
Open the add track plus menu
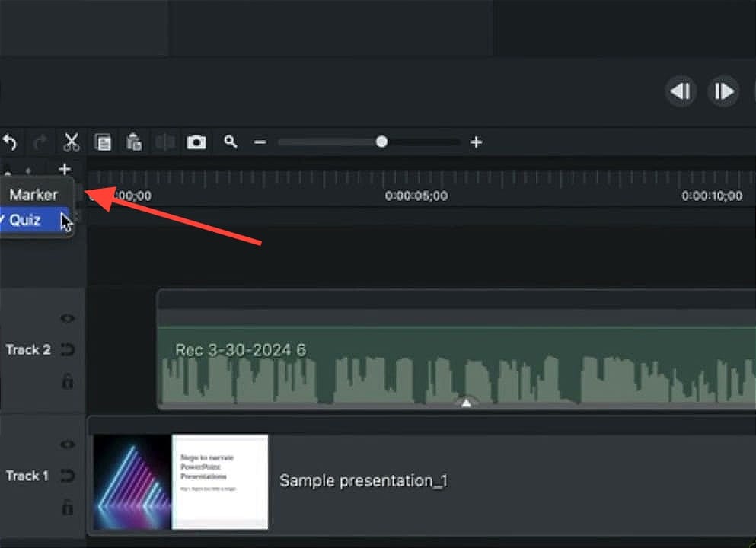(65, 169)
